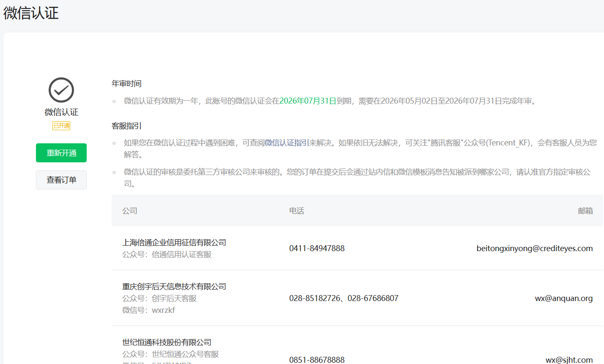Select phone number 0411-84947888

pyautogui.click(x=317, y=249)
